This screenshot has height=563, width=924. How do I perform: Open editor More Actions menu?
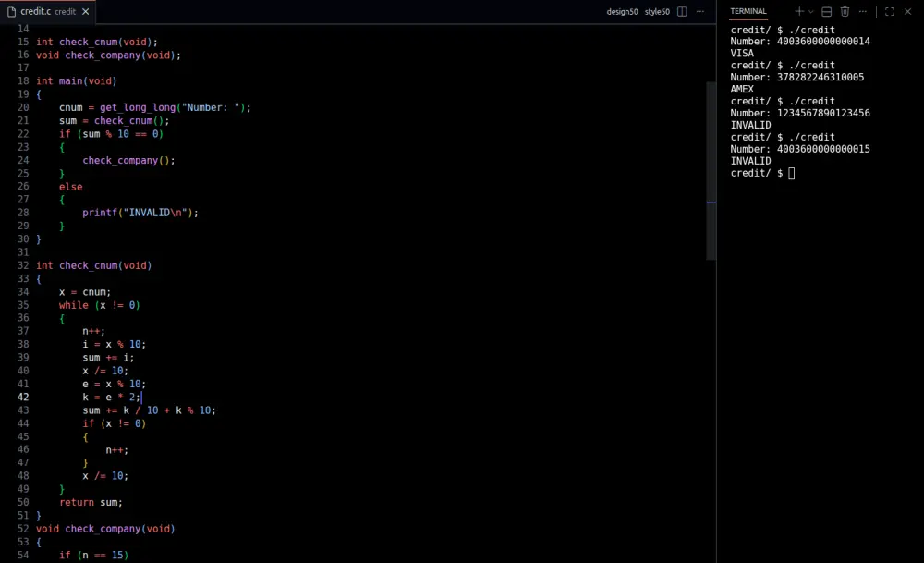pyautogui.click(x=700, y=11)
